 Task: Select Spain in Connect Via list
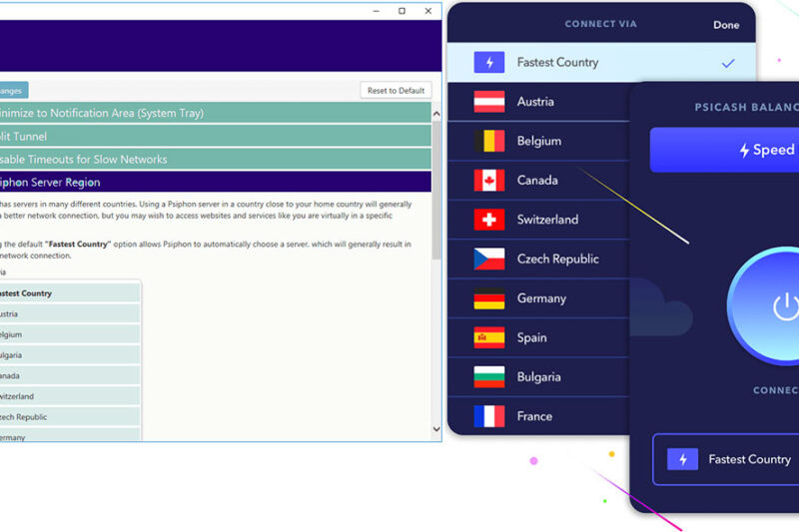coord(538,337)
